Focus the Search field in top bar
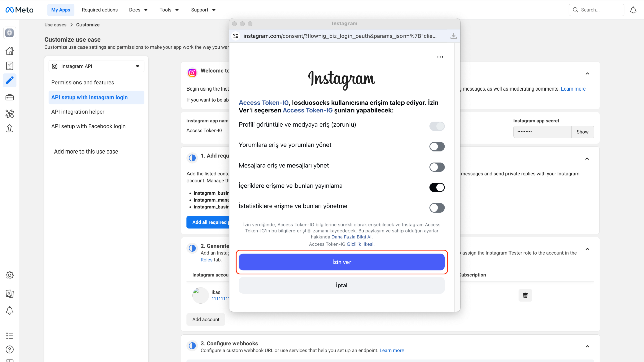 (x=596, y=10)
